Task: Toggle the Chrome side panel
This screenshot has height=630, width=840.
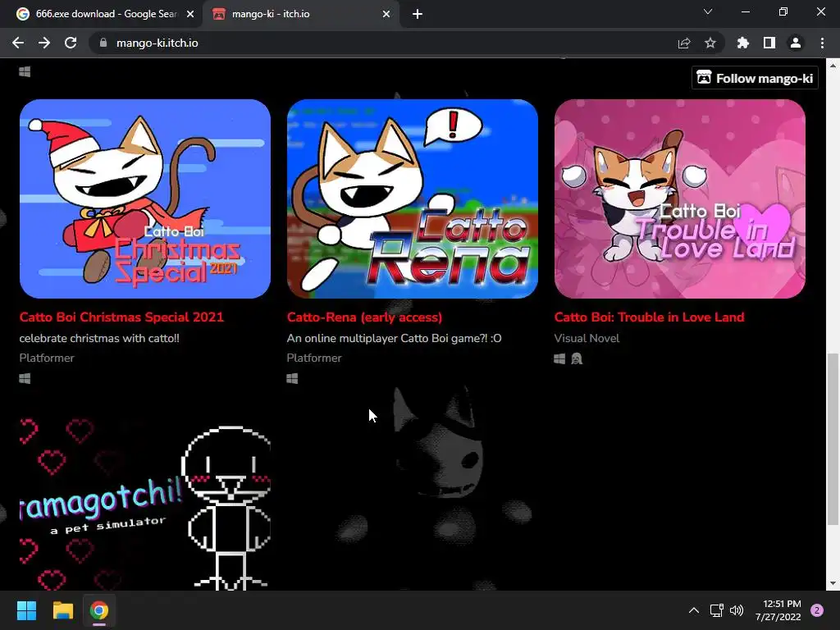Action: coord(769,43)
